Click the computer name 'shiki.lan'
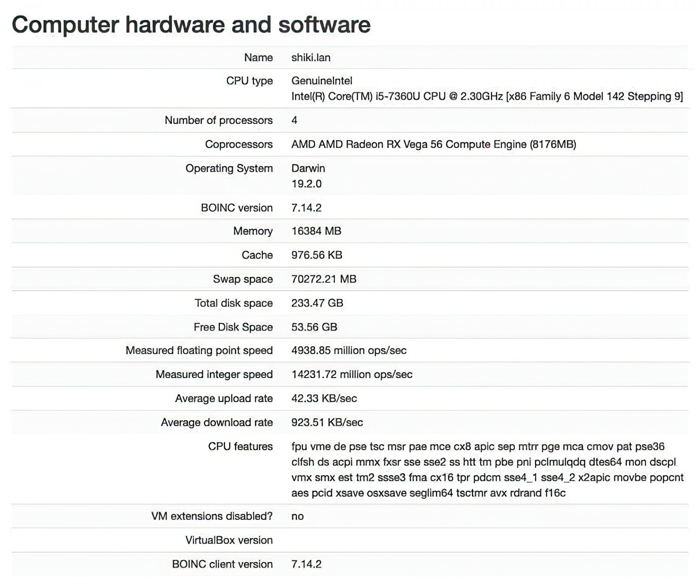 pyautogui.click(x=311, y=58)
